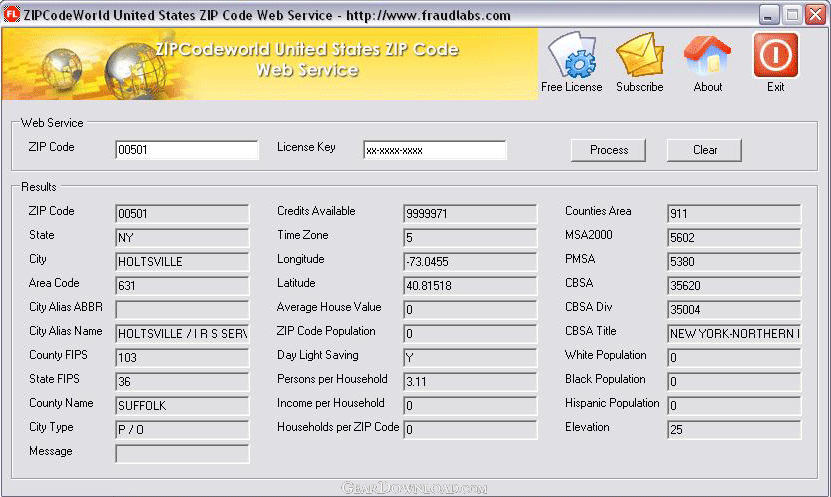Select the Elevation field 25
This screenshot has height=497, width=831.
pyautogui.click(x=734, y=430)
